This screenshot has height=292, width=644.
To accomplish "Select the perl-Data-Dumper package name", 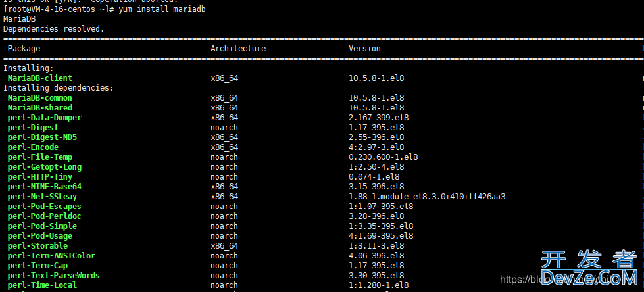I will pyautogui.click(x=45, y=118).
